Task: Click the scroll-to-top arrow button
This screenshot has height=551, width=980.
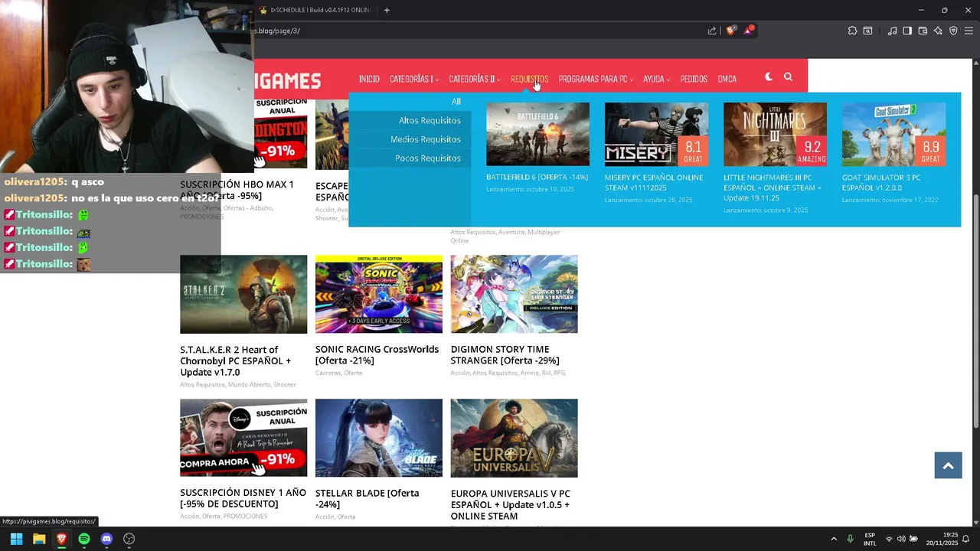Action: pos(948,465)
